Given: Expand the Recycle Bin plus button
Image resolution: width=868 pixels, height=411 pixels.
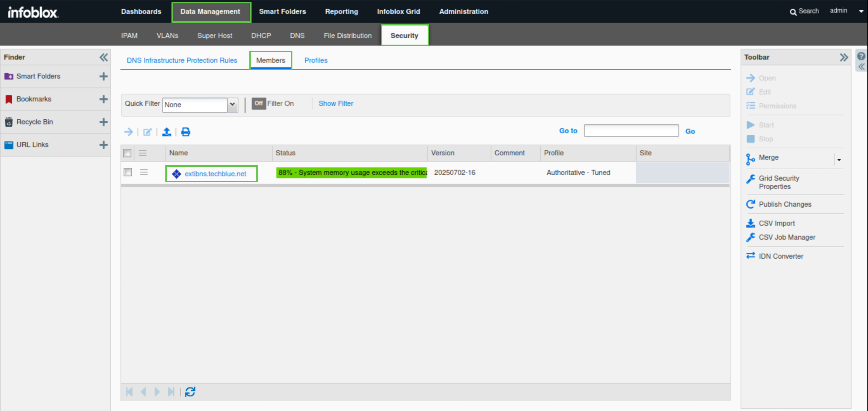Looking at the screenshot, I should click(x=103, y=122).
